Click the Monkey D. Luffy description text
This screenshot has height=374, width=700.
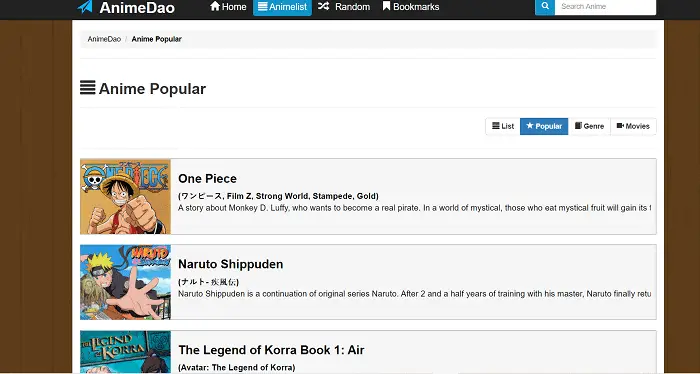pos(414,208)
